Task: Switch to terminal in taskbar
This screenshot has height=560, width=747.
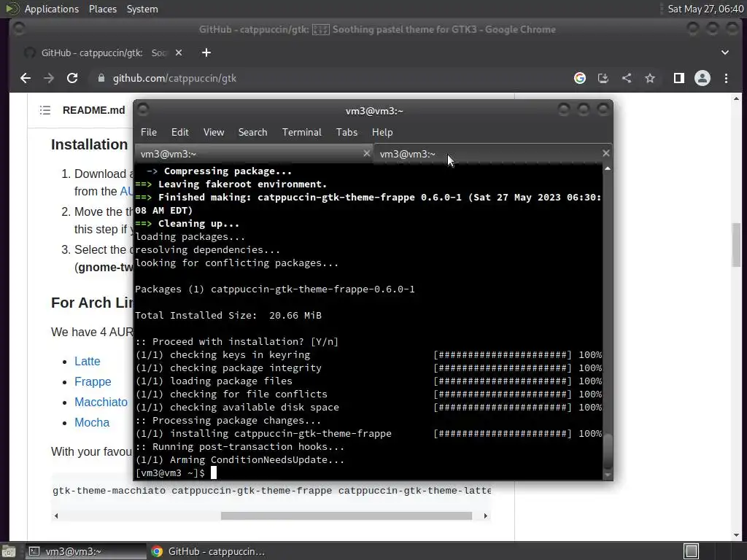Action: click(85, 551)
